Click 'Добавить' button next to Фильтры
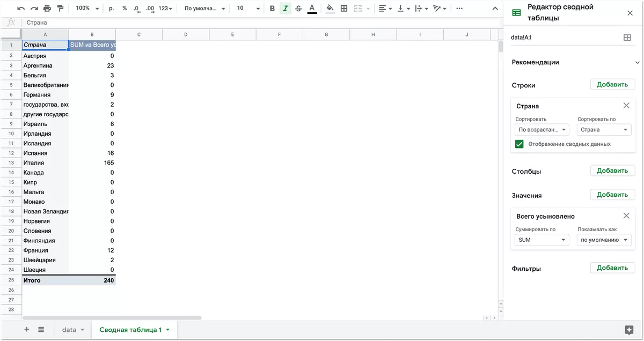Viewport: 644px width, 341px height. point(612,268)
